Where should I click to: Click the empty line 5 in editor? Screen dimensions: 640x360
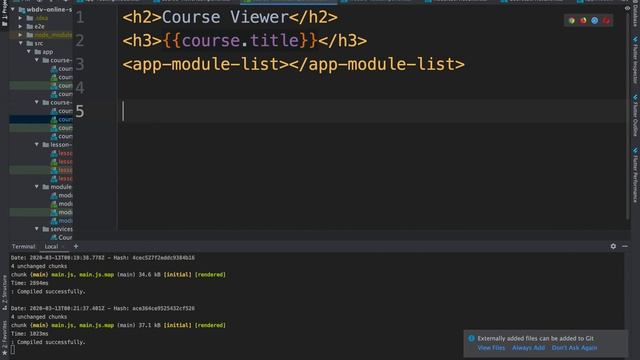click(371, 111)
